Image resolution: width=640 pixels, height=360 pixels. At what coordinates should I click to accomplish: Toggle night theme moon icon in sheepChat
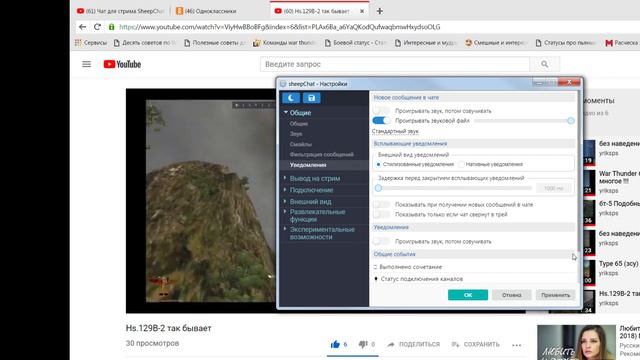[291, 98]
